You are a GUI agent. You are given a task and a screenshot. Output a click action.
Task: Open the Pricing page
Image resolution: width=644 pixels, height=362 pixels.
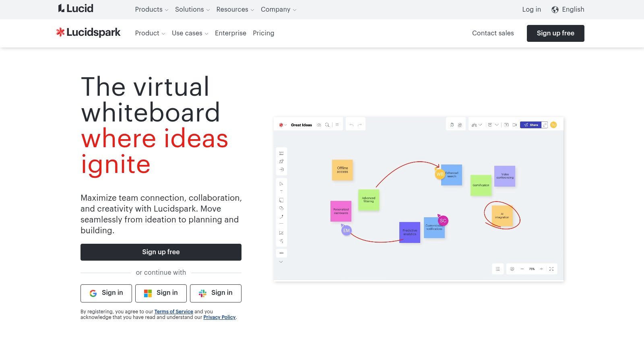pyautogui.click(x=264, y=33)
